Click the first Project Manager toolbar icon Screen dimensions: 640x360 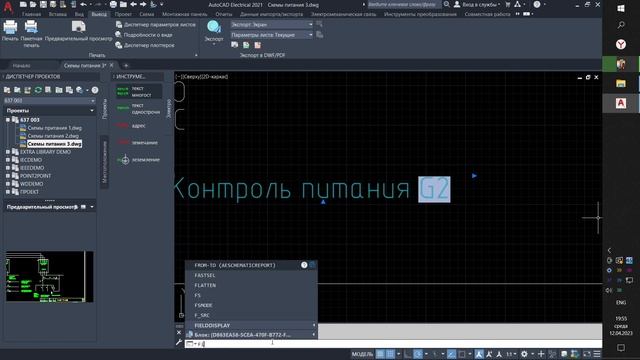pyautogui.click(x=7, y=90)
